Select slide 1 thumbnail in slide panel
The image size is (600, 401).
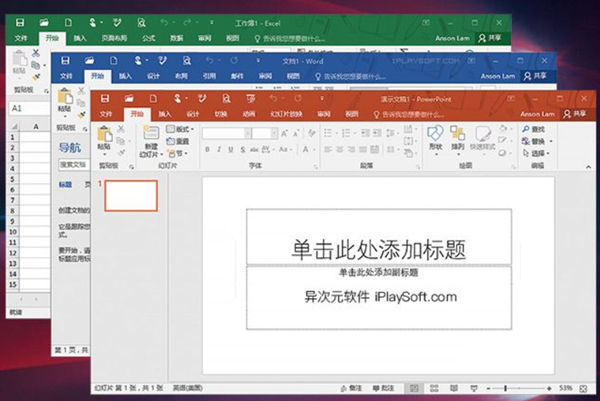131,195
